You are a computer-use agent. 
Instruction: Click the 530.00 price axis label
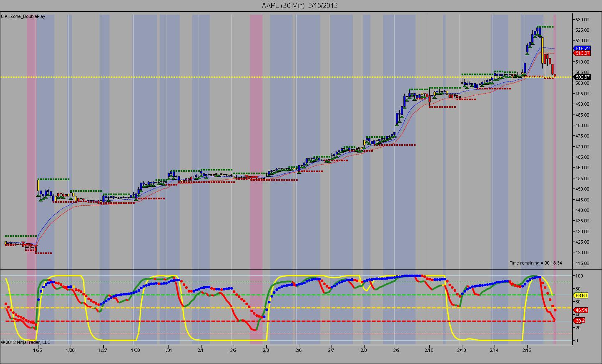(x=582, y=20)
